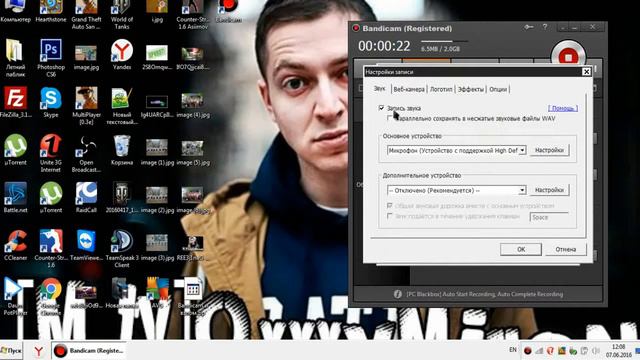Open the Дополнительное устройство dropdown
640x360 pixels.
pos(456,190)
